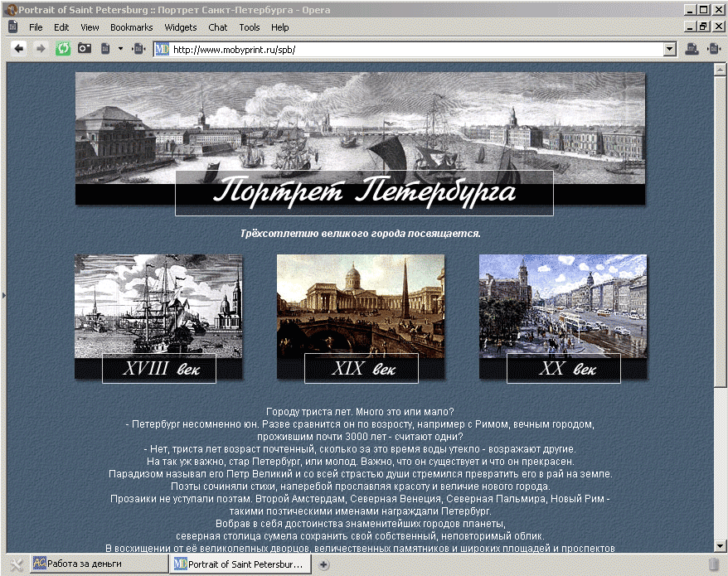Image resolution: width=728 pixels, height=576 pixels.
Task: Click the line 'Городу триста лет. Много это или мало?'
Action: [x=361, y=412]
